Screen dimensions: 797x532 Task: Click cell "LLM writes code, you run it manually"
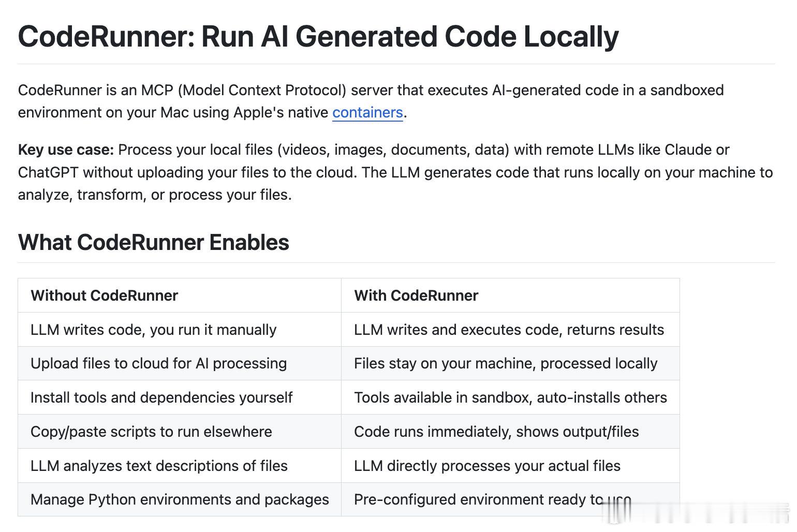(180, 330)
